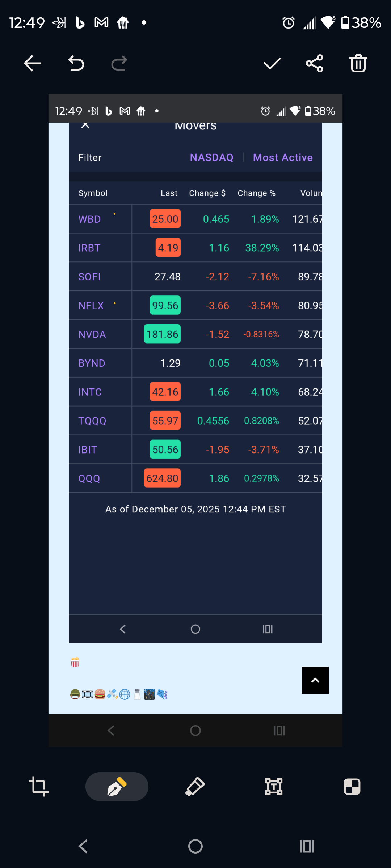The image size is (391, 868).
Task: Open the NASDAQ exchange filter
Action: pos(211,158)
